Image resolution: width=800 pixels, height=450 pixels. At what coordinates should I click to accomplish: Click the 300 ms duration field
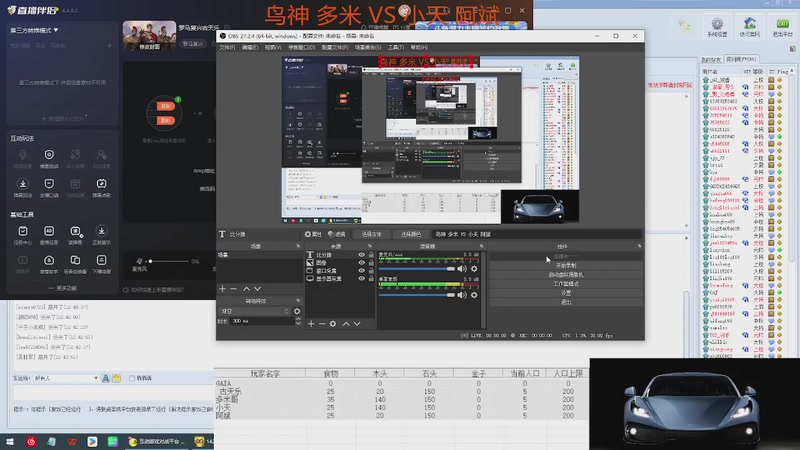(262, 321)
